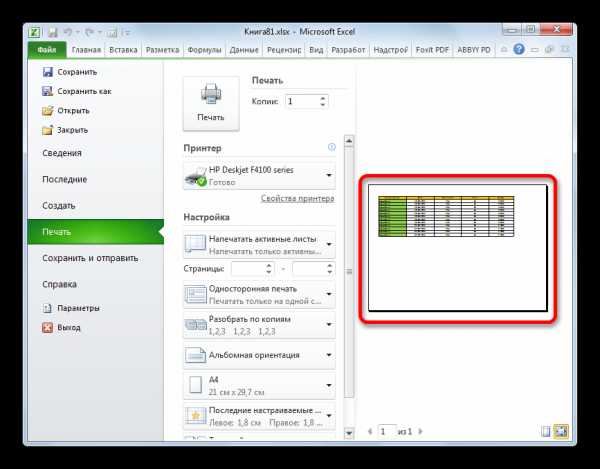Switch to the Данные ribbon tab
This screenshot has width=600, height=469.
pyautogui.click(x=244, y=50)
